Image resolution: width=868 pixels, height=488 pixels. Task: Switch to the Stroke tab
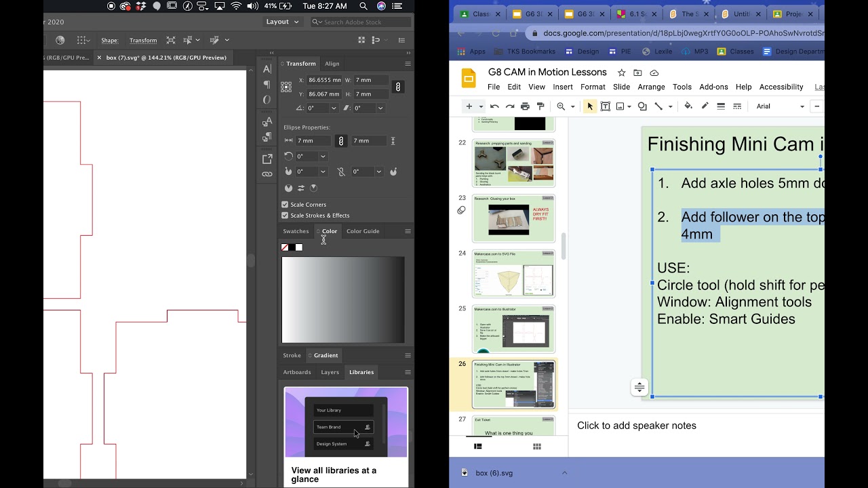[292, 355]
